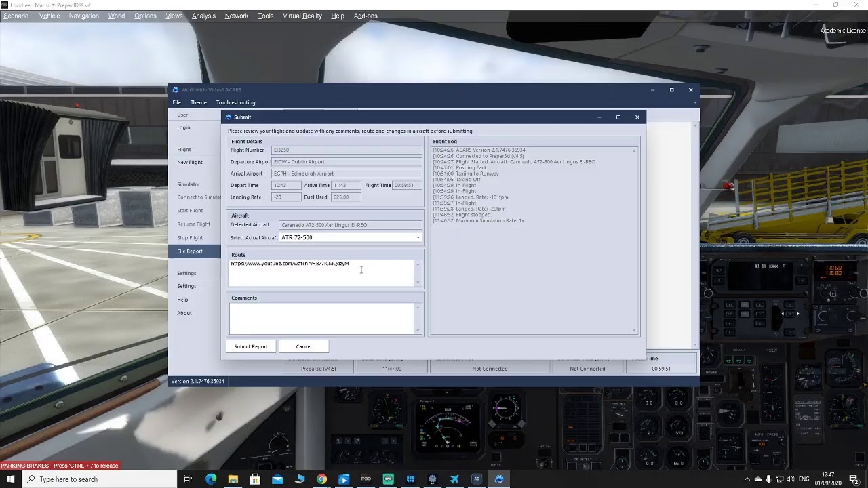Viewport: 868px width, 488px height.
Task: Open the Mail app from the taskbar
Action: pyautogui.click(x=277, y=479)
